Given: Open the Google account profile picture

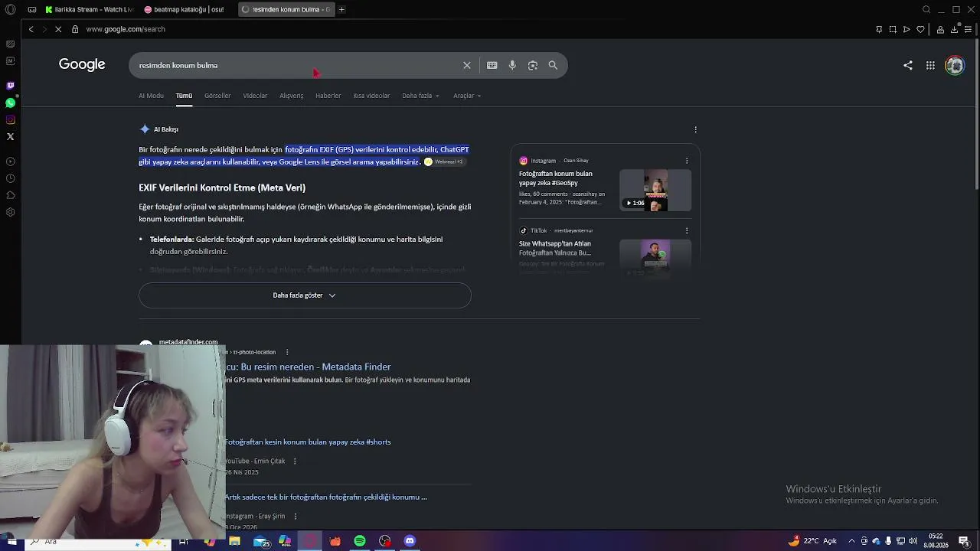Looking at the screenshot, I should point(955,65).
